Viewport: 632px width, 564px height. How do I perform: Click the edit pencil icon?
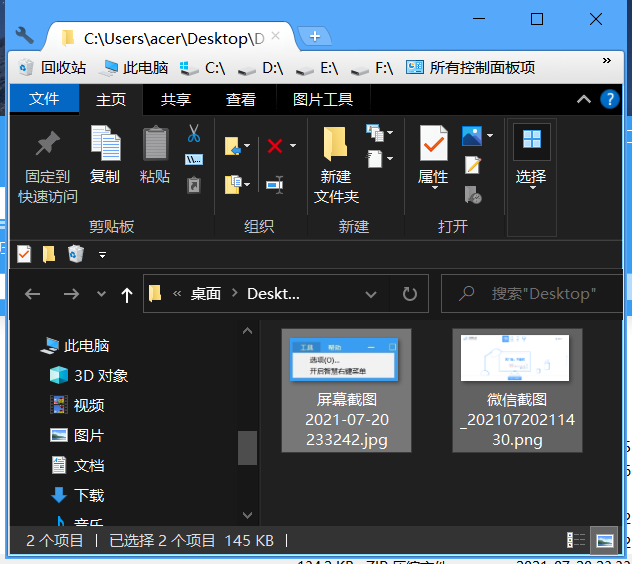473,164
